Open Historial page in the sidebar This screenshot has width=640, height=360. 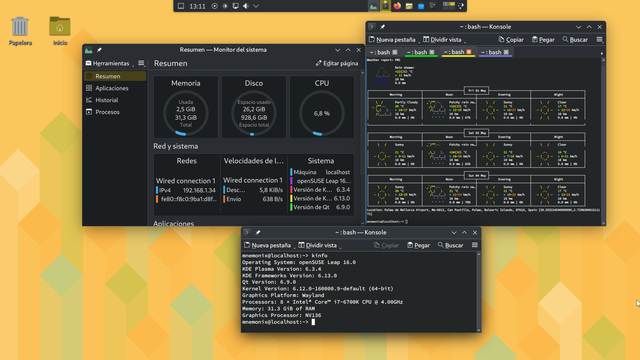[115, 100]
